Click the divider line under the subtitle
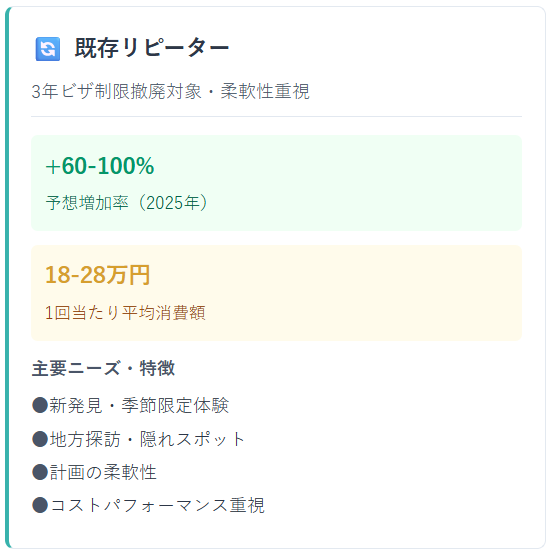The width and height of the screenshot is (553, 552). [x=276, y=116]
